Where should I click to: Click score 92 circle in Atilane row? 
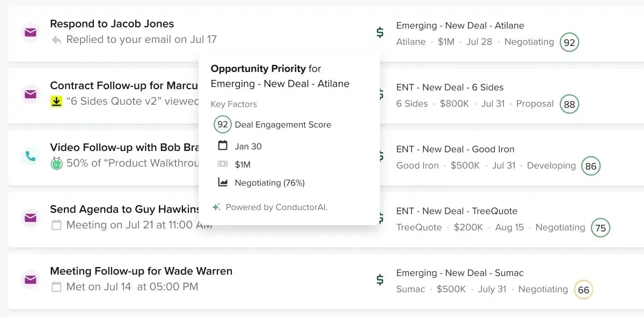[x=569, y=42]
